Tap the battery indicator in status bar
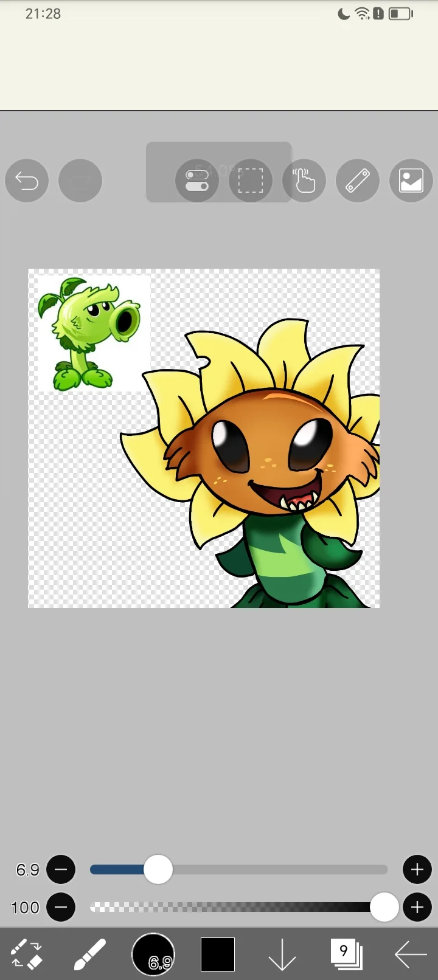The width and height of the screenshot is (438, 980). [x=400, y=13]
